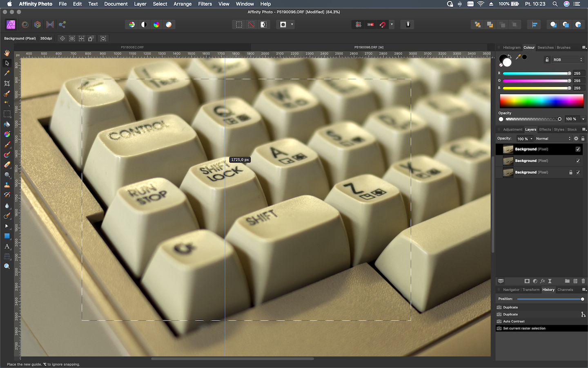Screen dimensions: 588x368
Task: Switch to the Swatches tab
Action: (x=546, y=47)
